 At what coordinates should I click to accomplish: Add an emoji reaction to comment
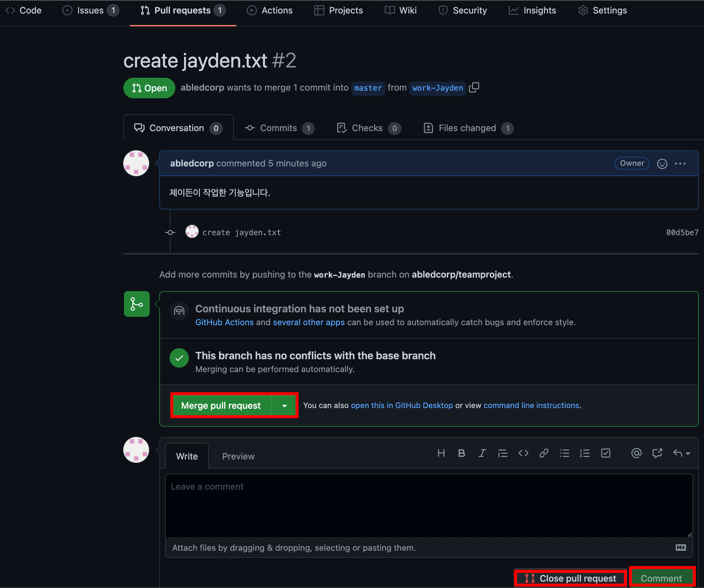coord(662,164)
